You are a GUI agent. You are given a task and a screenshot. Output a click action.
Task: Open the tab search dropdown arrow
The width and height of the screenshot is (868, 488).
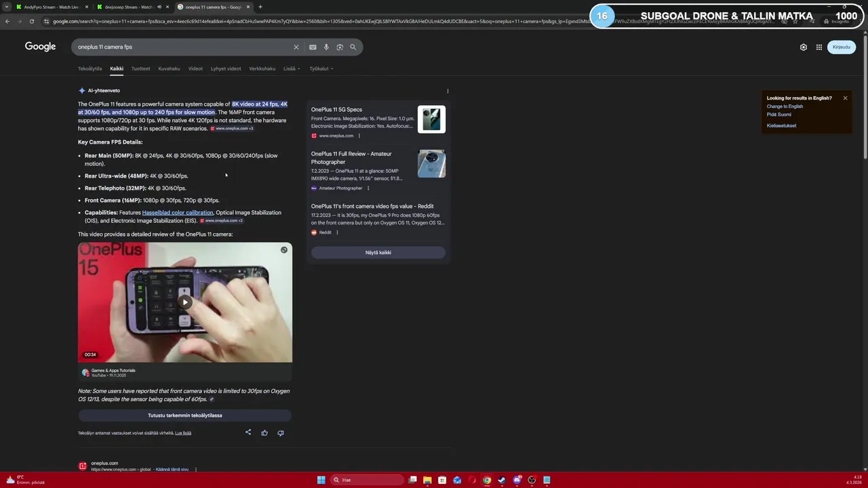[x=7, y=7]
